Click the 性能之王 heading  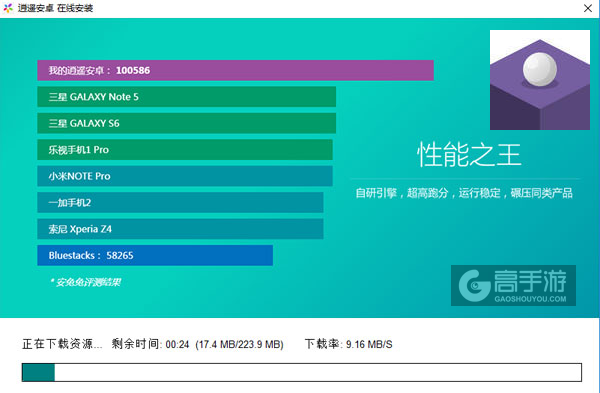469,155
